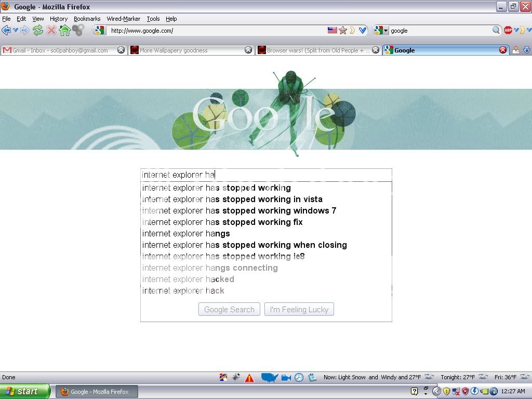Select suggestion ending 'stopped working in vista'

(266, 199)
